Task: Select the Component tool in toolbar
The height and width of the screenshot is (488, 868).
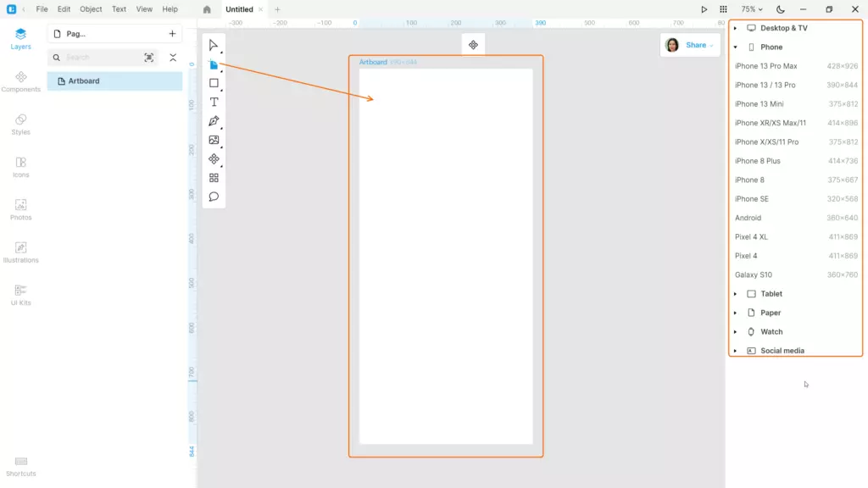Action: coord(214,159)
